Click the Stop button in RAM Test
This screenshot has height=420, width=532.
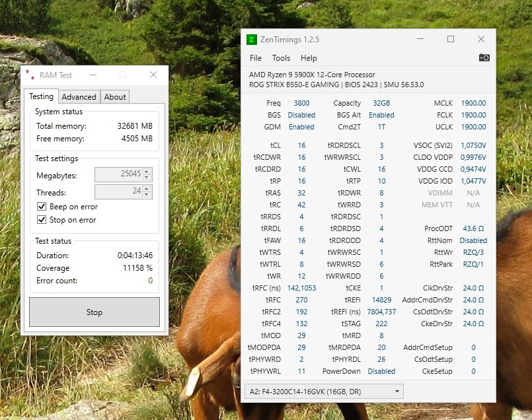click(95, 312)
